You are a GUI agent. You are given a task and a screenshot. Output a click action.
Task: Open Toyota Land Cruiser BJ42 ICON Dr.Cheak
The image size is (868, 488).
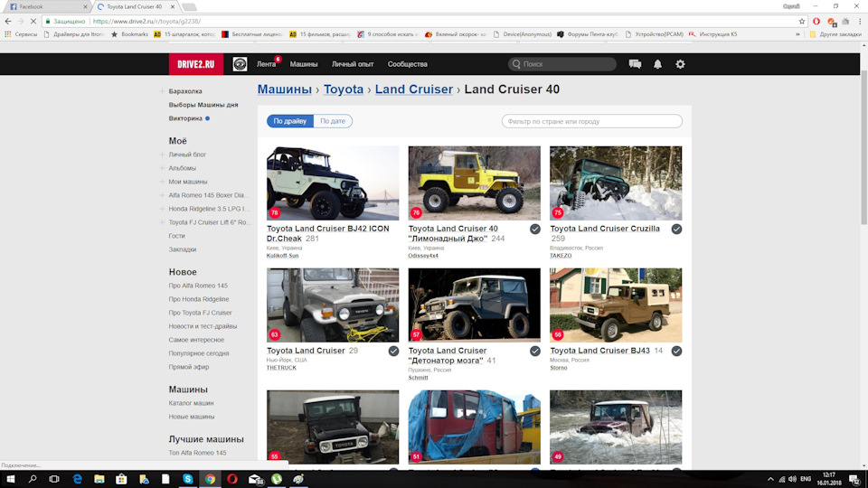pyautogui.click(x=327, y=233)
